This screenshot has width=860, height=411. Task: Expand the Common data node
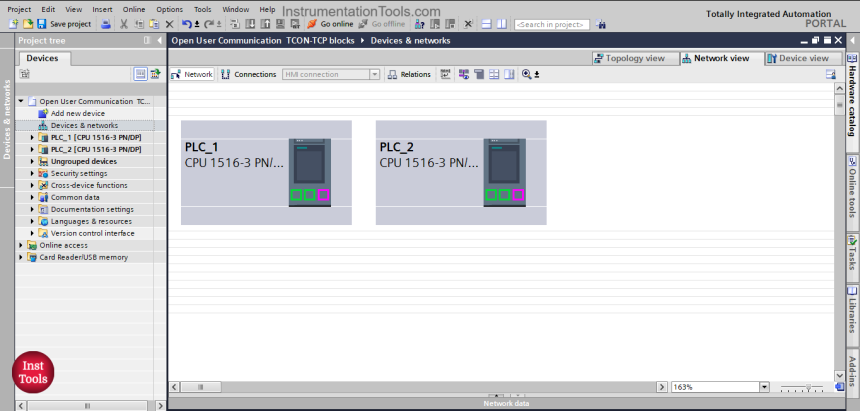pos(32,197)
